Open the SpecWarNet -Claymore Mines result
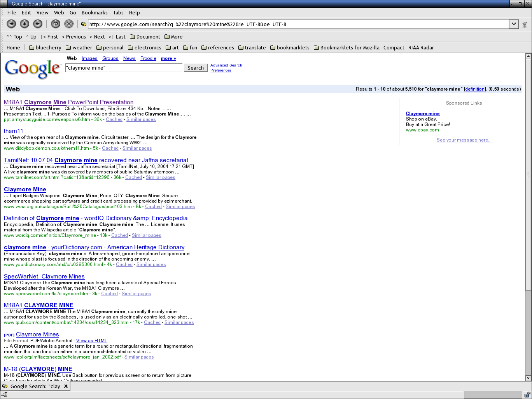This screenshot has height=399, width=532. pyautogui.click(x=44, y=276)
